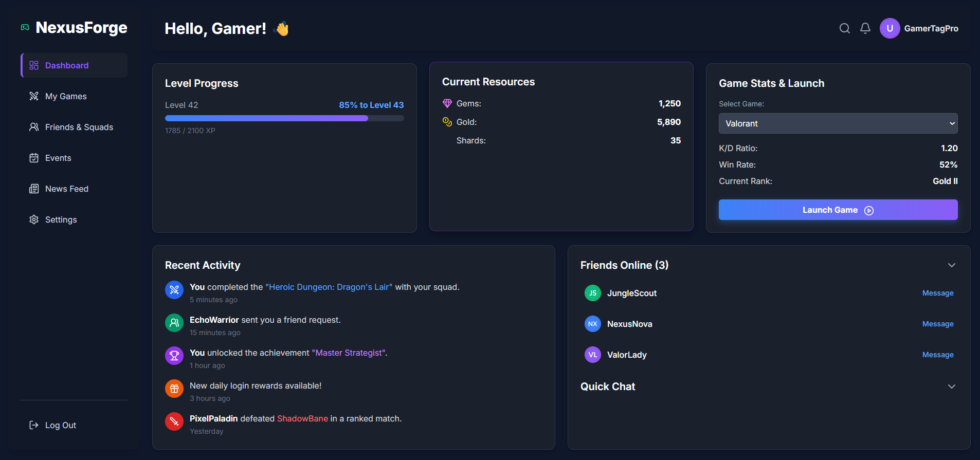
Task: Click the blue swords dungeon activity icon
Action: coord(174,290)
